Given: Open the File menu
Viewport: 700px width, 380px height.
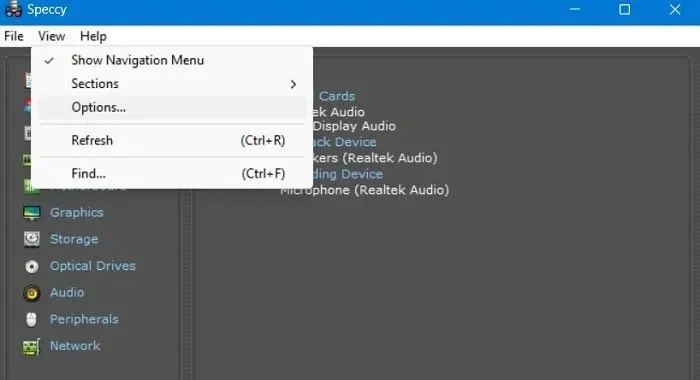Looking at the screenshot, I should [14, 36].
